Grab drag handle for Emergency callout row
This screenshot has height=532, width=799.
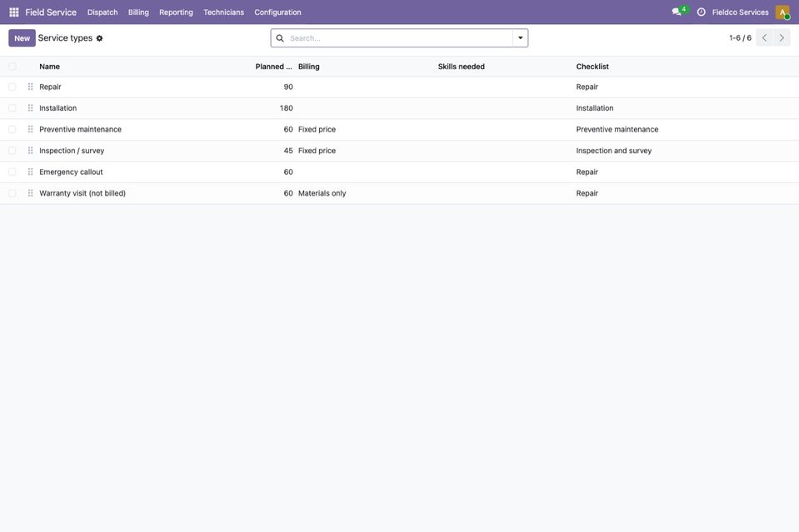31,172
